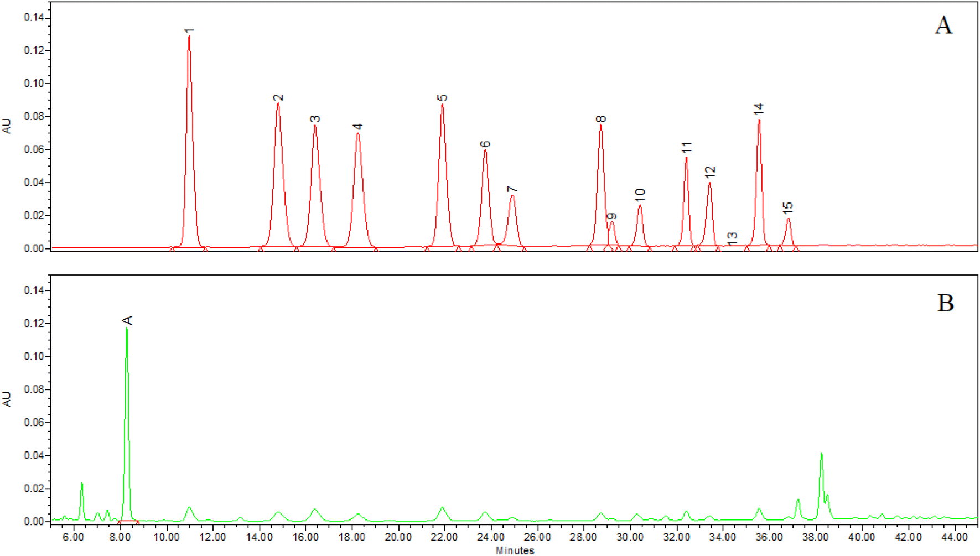Click the 32.00 minute tick label

pos(676,537)
